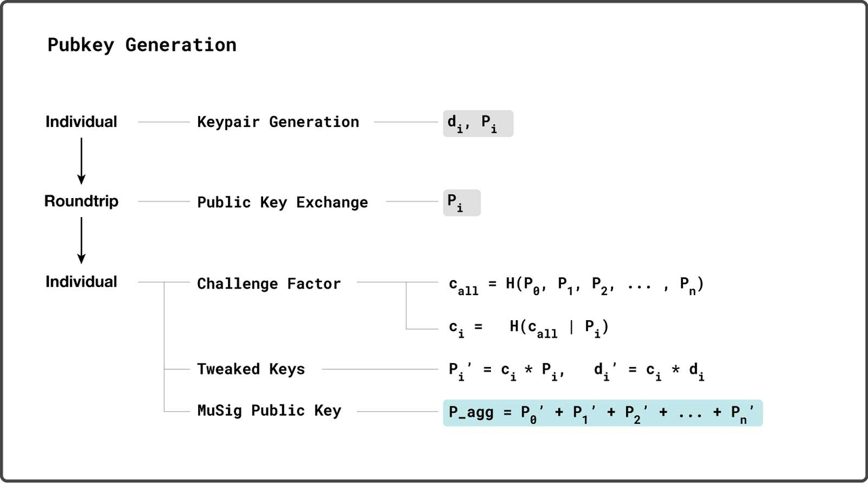
Task: Click the arrow below Roundtrip
Action: click(x=81, y=240)
